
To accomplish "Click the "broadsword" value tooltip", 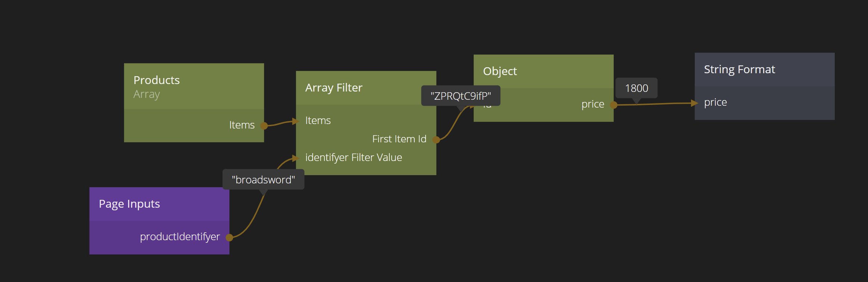I will tap(263, 180).
